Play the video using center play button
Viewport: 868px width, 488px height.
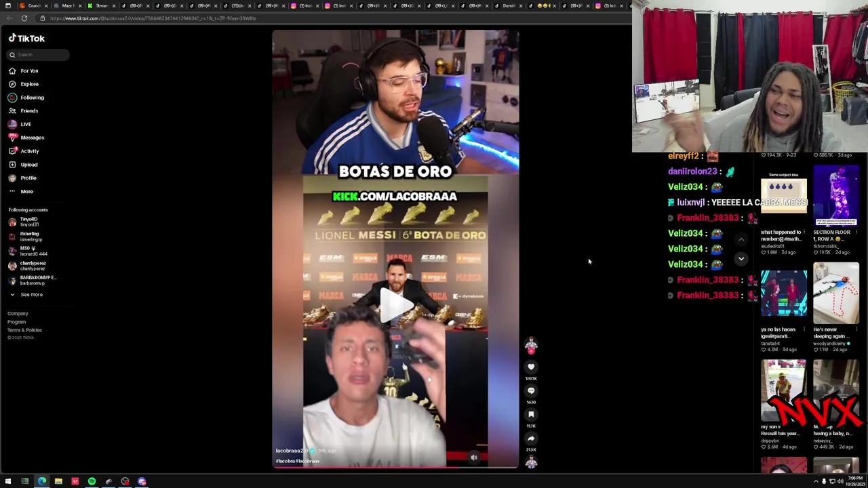pyautogui.click(x=395, y=305)
